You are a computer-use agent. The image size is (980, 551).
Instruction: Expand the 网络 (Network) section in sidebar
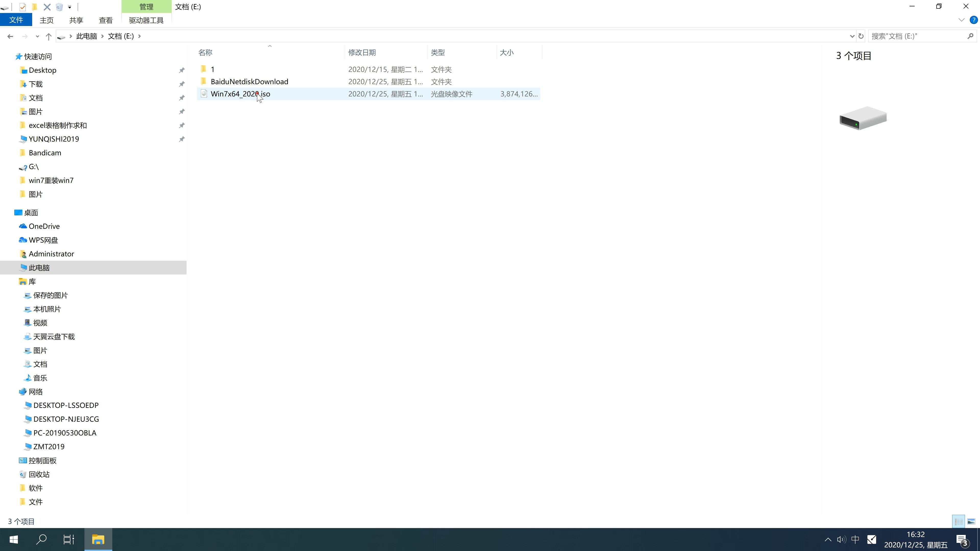click(x=11, y=391)
